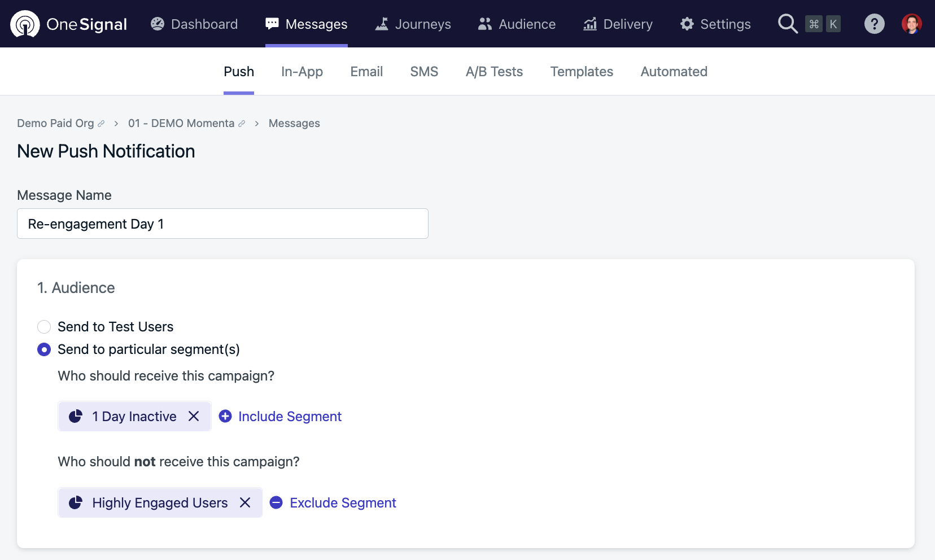Screen dimensions: 935x560
Task: Click the Command key shortcut badge
Action: click(x=814, y=24)
